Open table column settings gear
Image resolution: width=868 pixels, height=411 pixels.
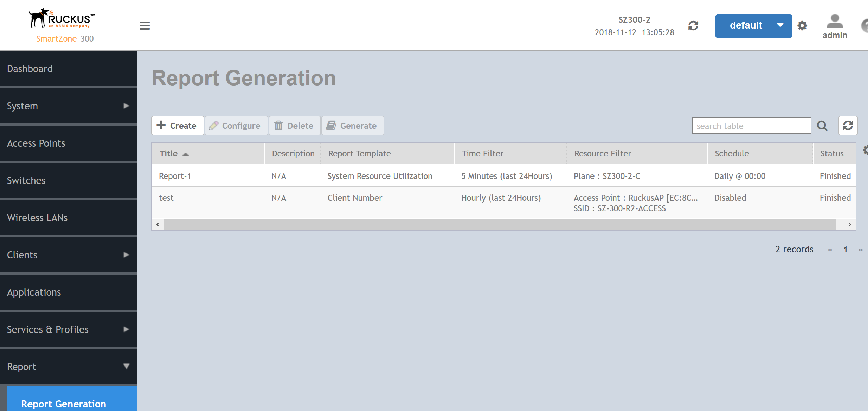pos(865,150)
